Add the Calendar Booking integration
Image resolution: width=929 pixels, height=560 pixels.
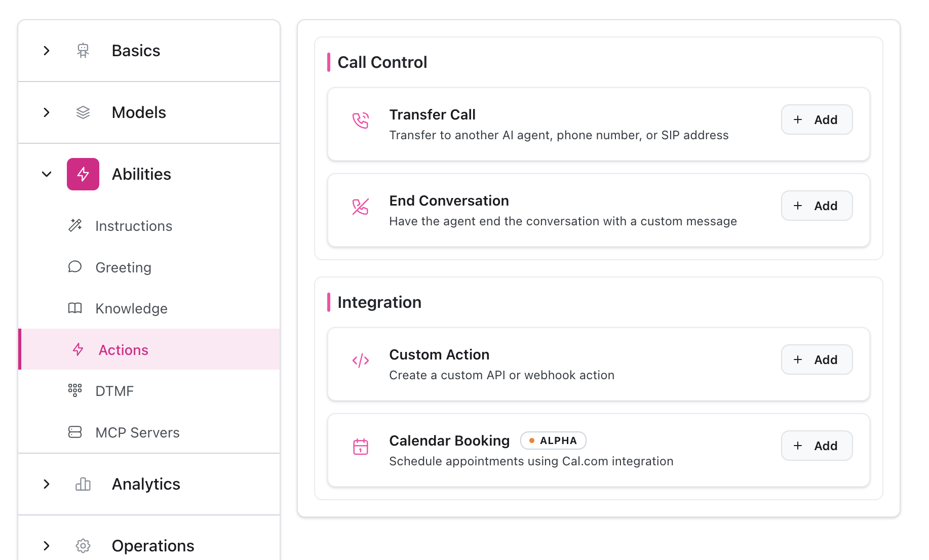817,446
